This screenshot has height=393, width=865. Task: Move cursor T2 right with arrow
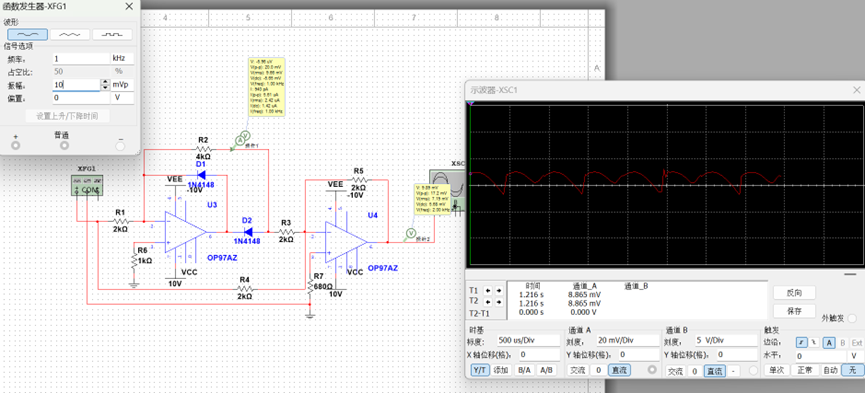tap(498, 301)
